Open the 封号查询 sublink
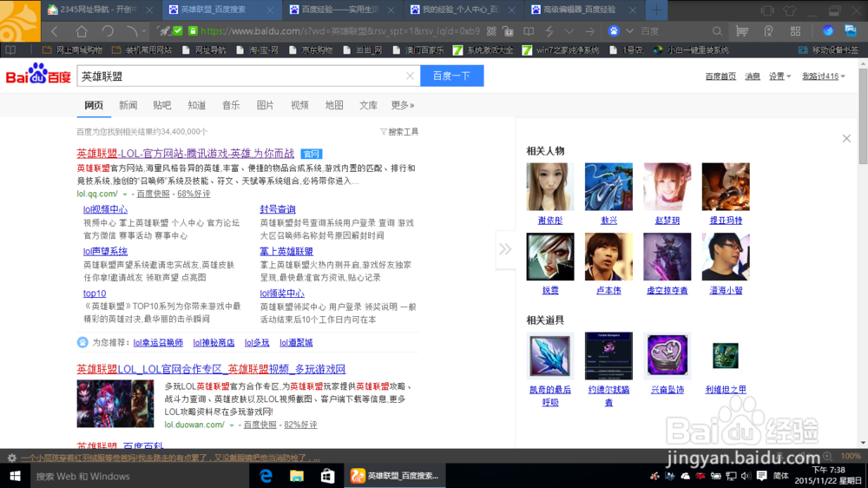The width and height of the screenshot is (868, 488). coord(278,209)
